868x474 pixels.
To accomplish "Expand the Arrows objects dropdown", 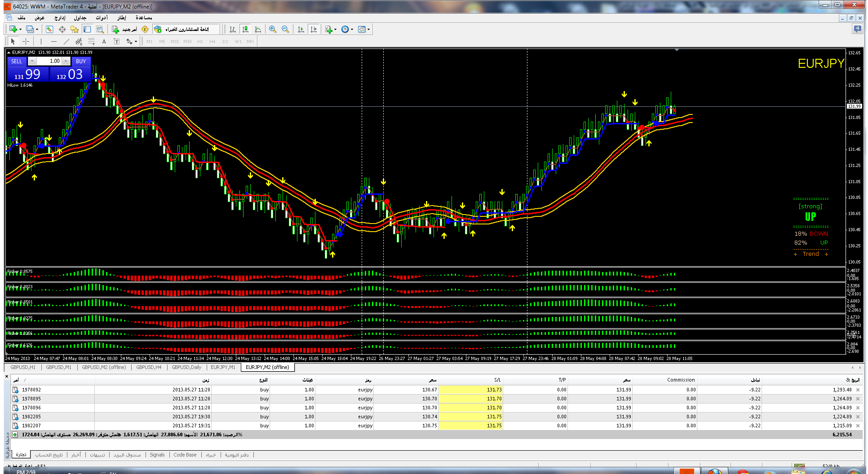I will point(136,41).
